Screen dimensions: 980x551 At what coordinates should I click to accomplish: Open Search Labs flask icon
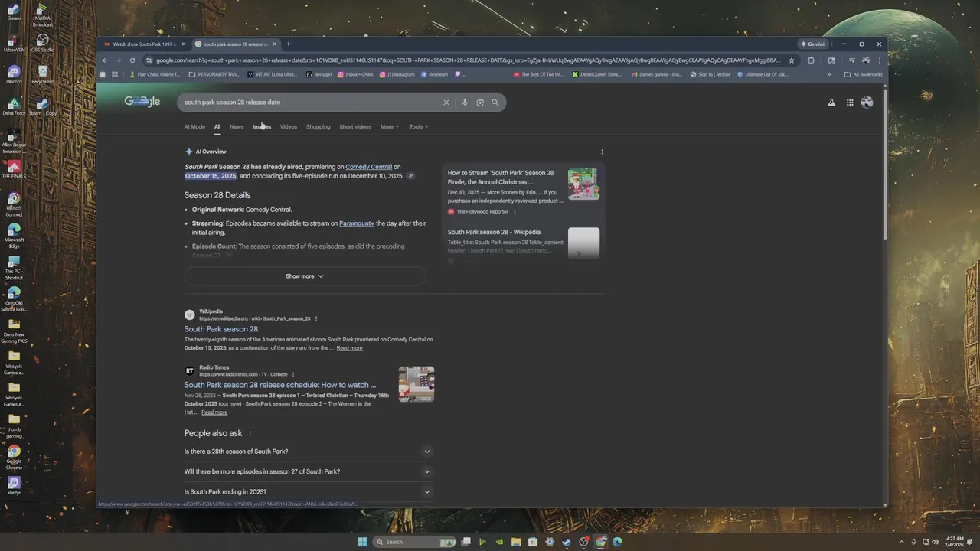click(x=831, y=103)
